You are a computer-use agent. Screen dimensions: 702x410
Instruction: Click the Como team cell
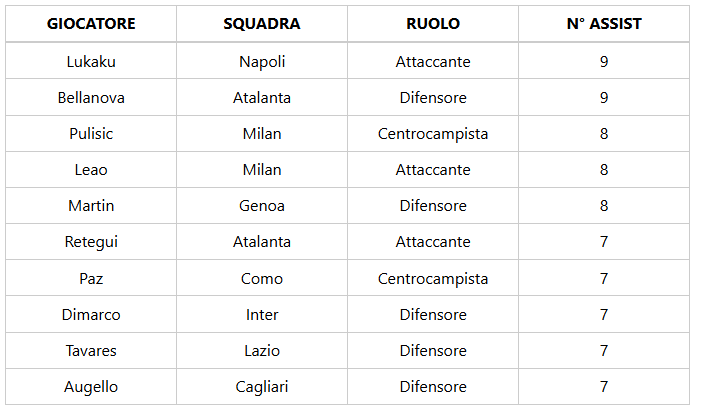[262, 279]
